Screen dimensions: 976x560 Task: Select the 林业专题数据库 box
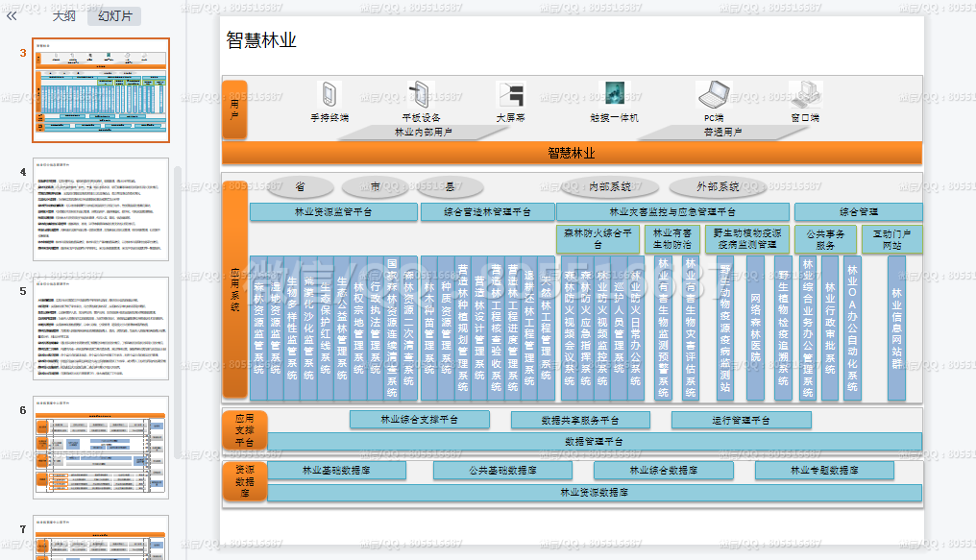825,471
